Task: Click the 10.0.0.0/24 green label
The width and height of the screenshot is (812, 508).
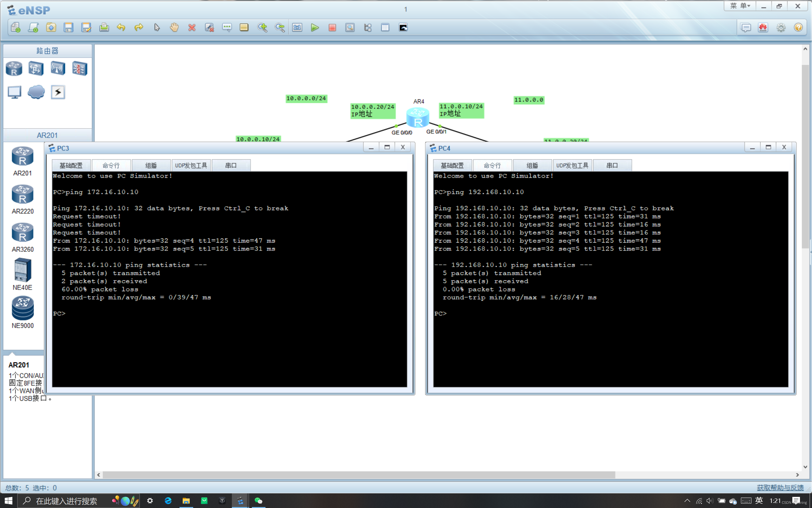Action: point(306,98)
